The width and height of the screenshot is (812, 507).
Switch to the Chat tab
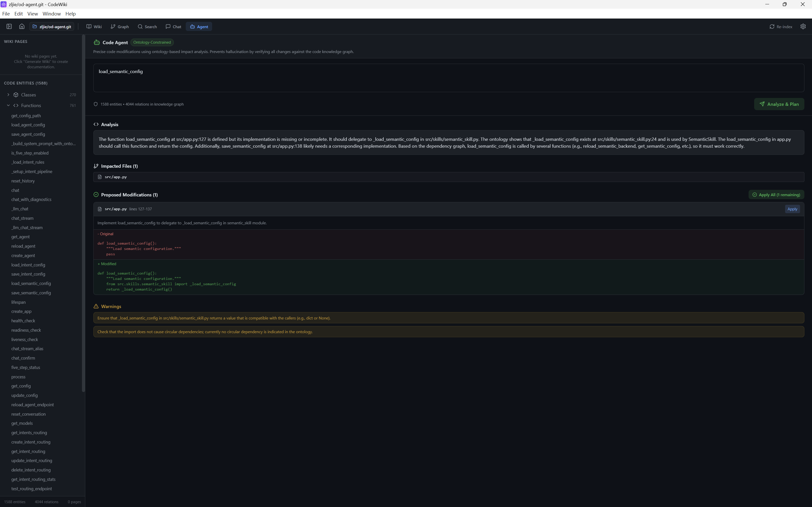pyautogui.click(x=173, y=26)
